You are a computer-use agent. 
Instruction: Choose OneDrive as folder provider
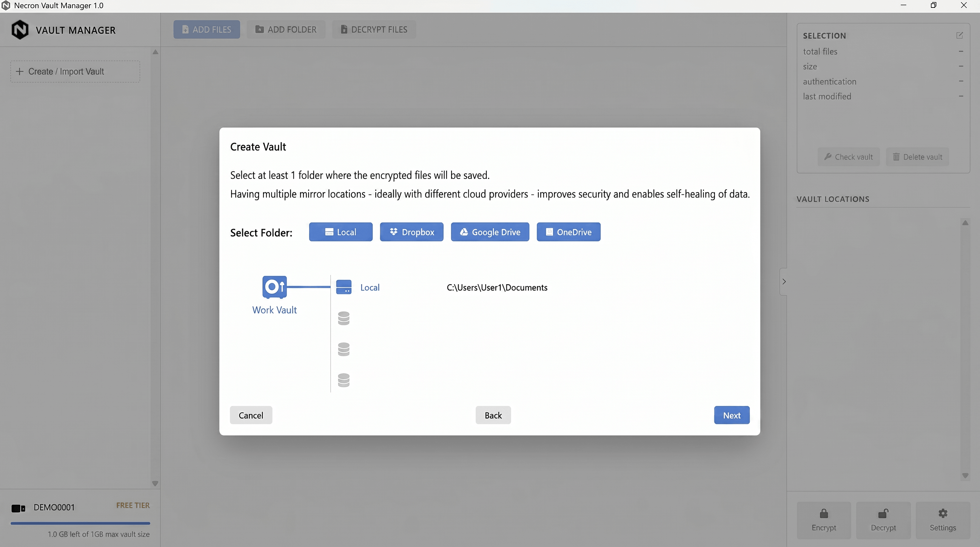(568, 232)
